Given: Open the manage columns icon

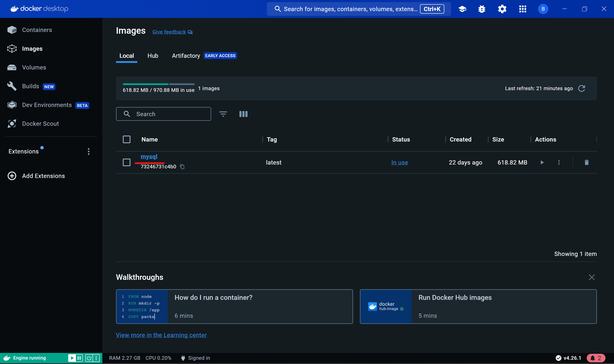Looking at the screenshot, I should pos(243,114).
